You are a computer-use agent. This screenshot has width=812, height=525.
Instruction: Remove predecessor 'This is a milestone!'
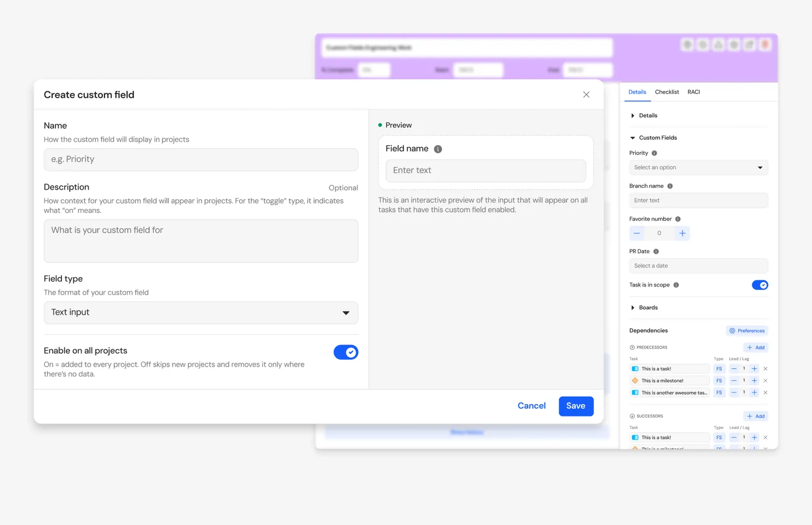(765, 381)
